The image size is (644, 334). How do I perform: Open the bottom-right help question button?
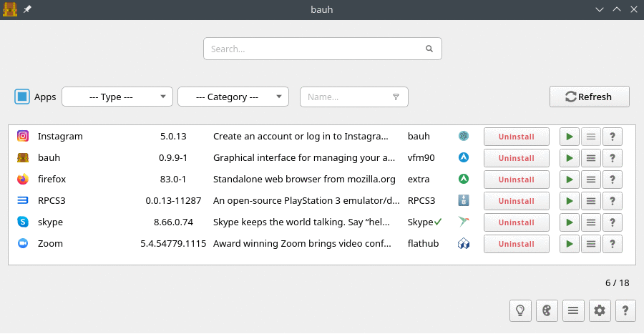pos(625,310)
